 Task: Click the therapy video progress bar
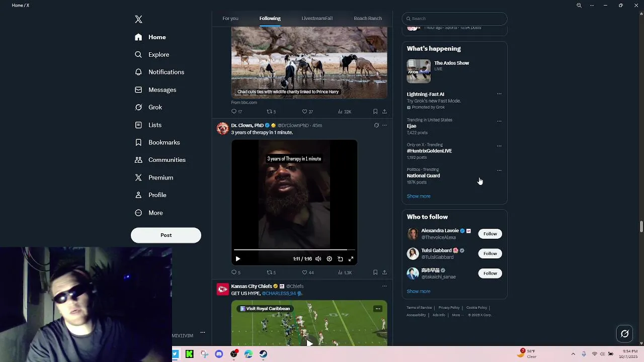pos(294,249)
